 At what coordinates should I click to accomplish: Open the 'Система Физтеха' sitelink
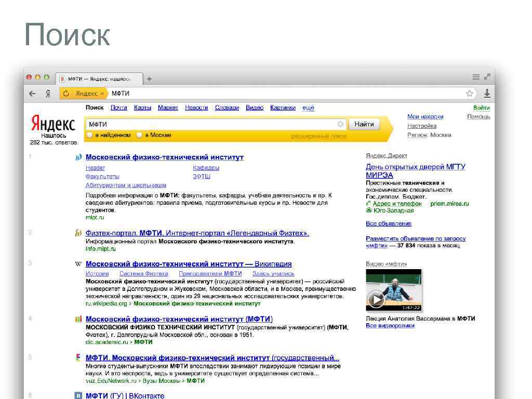(x=144, y=273)
